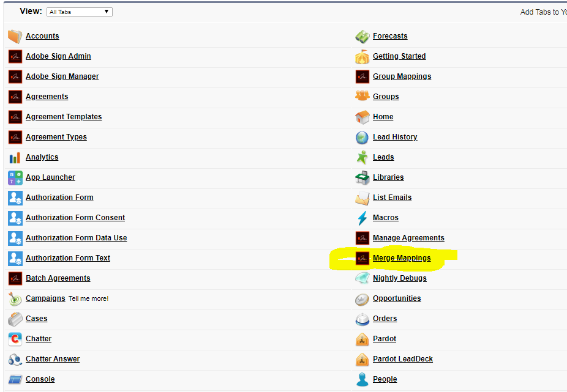Click the Adobe Sign Admin icon
This screenshot has height=392, width=567.
pos(15,56)
